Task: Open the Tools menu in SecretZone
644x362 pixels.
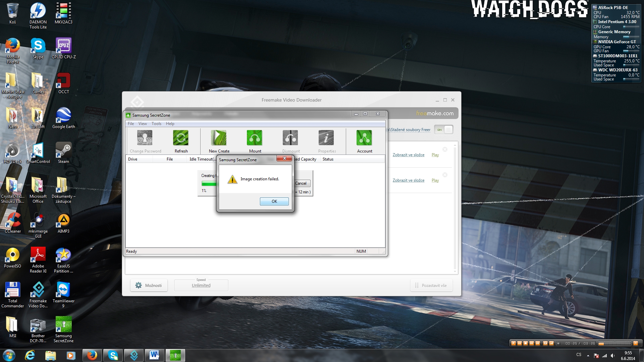Action: (156, 124)
